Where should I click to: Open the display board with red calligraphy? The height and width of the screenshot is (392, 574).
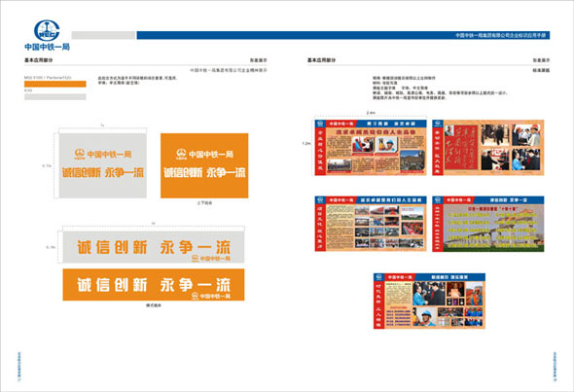pos(488,148)
